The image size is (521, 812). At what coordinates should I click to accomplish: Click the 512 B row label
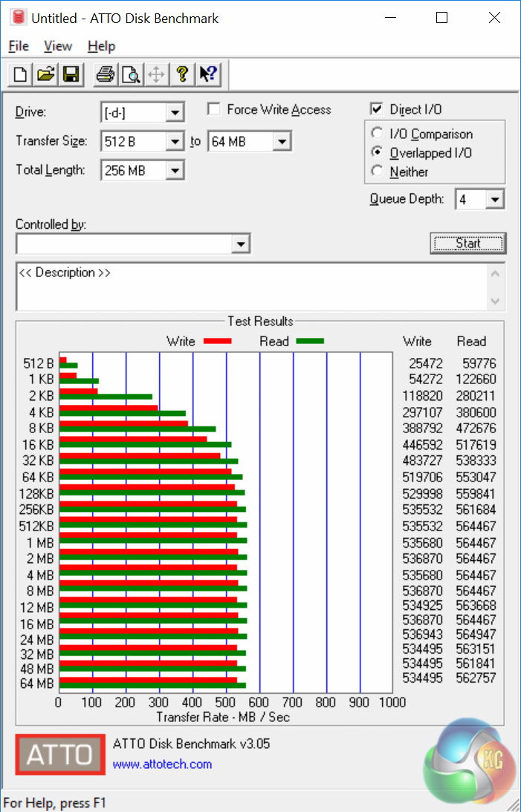coord(38,363)
